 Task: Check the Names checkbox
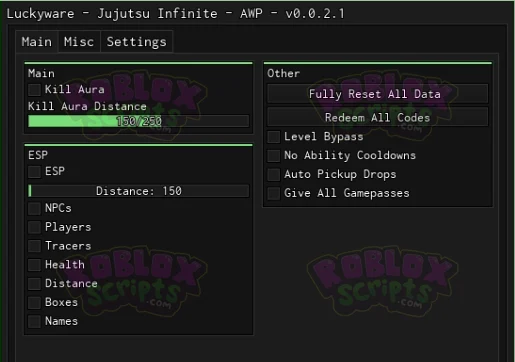tap(34, 321)
